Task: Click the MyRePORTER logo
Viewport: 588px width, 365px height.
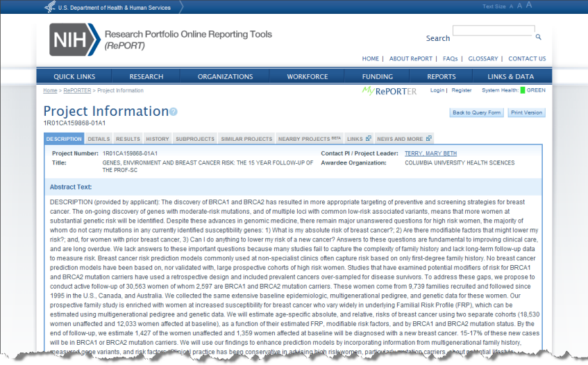Action: [389, 91]
